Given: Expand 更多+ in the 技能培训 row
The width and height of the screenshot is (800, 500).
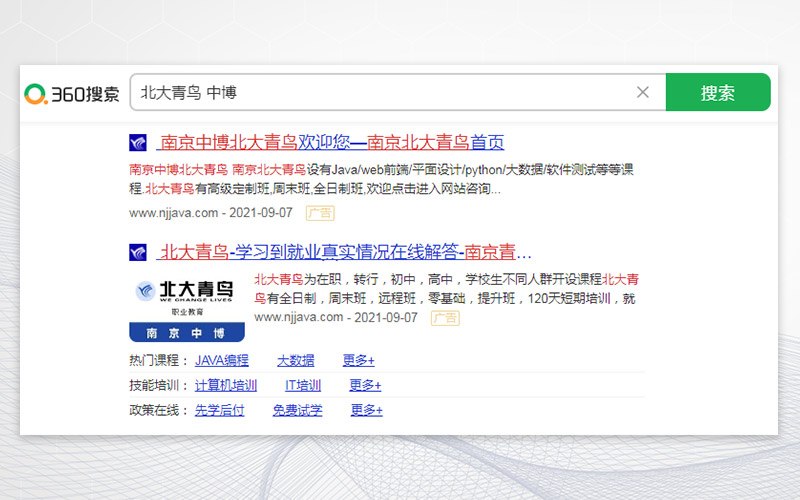Looking at the screenshot, I should coord(365,386).
